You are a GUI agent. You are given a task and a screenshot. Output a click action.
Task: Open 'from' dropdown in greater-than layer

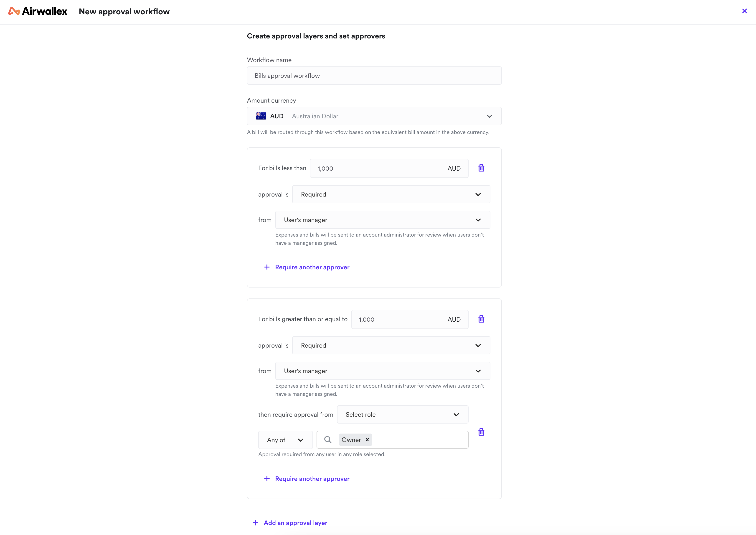[383, 371]
